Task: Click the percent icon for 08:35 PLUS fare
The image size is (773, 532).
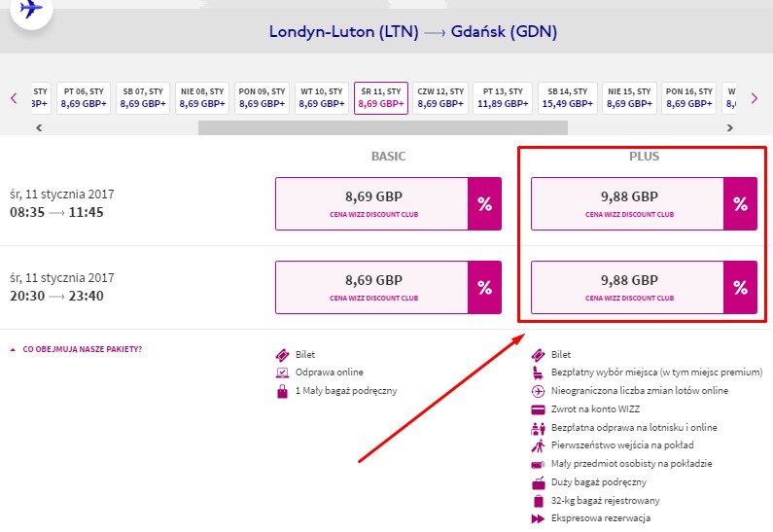Action: (740, 203)
